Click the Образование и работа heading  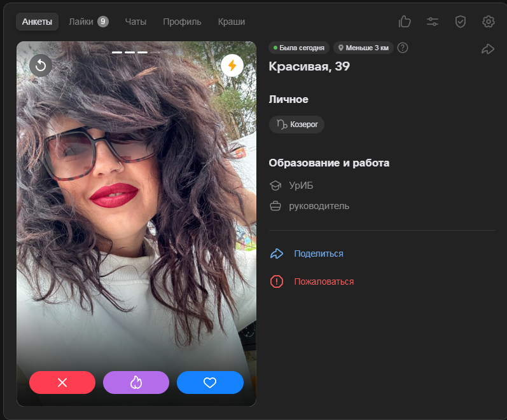pos(329,163)
